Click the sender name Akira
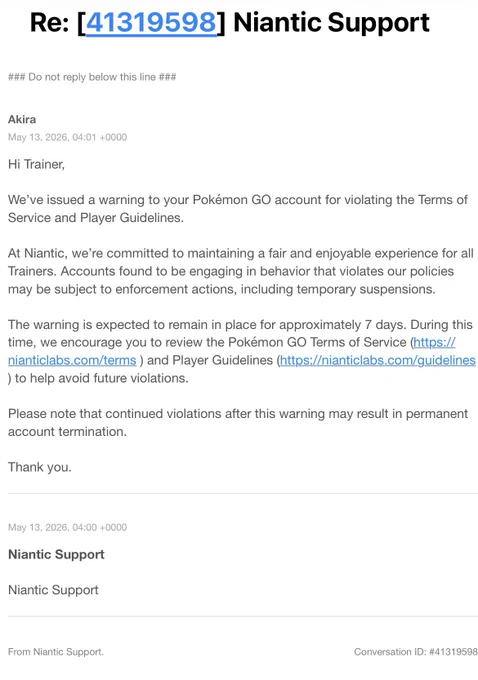This screenshot has height=680, width=478. 22,119
